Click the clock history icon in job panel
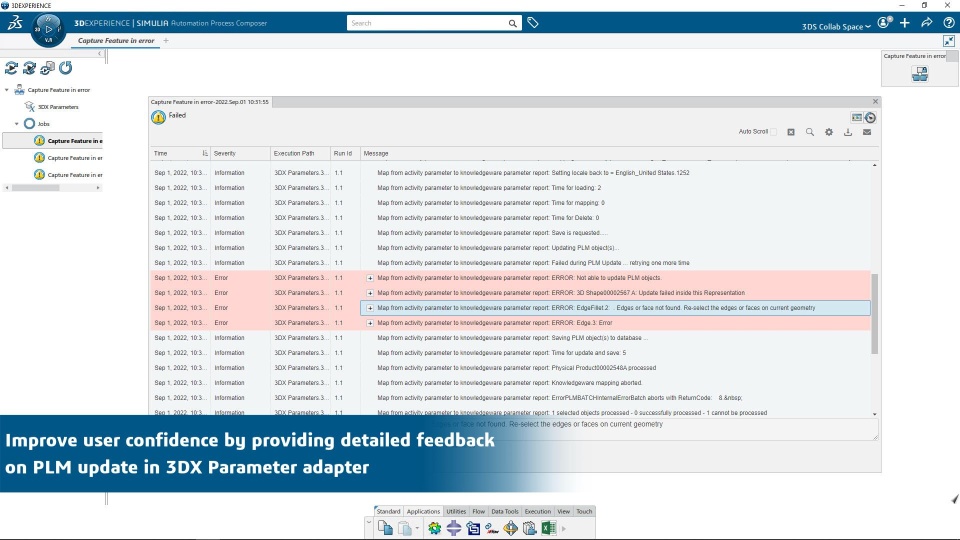This screenshot has width=960, height=540. [871, 118]
